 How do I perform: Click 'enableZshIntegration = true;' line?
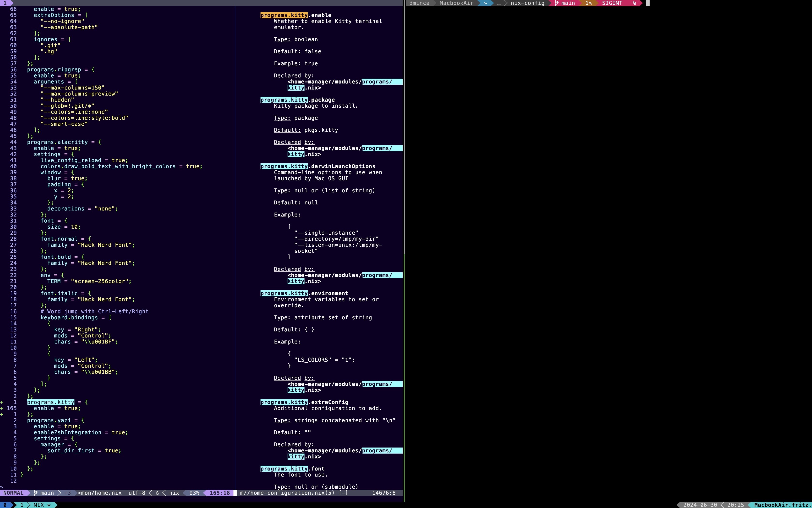81,433
